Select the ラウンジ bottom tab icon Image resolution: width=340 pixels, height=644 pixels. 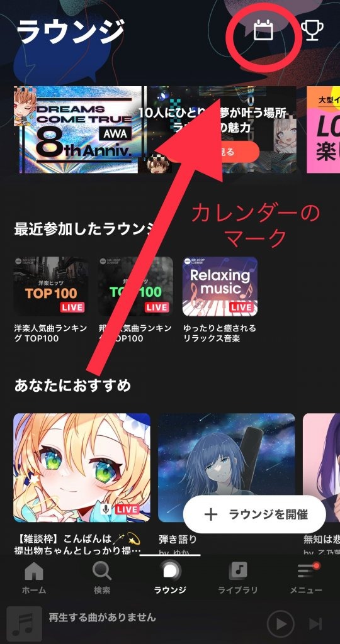pos(170,571)
